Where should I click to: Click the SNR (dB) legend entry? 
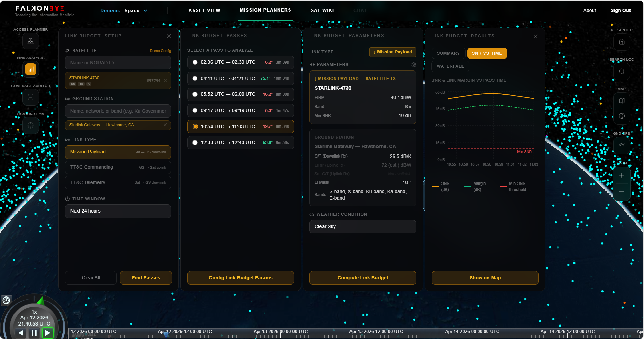click(x=441, y=187)
